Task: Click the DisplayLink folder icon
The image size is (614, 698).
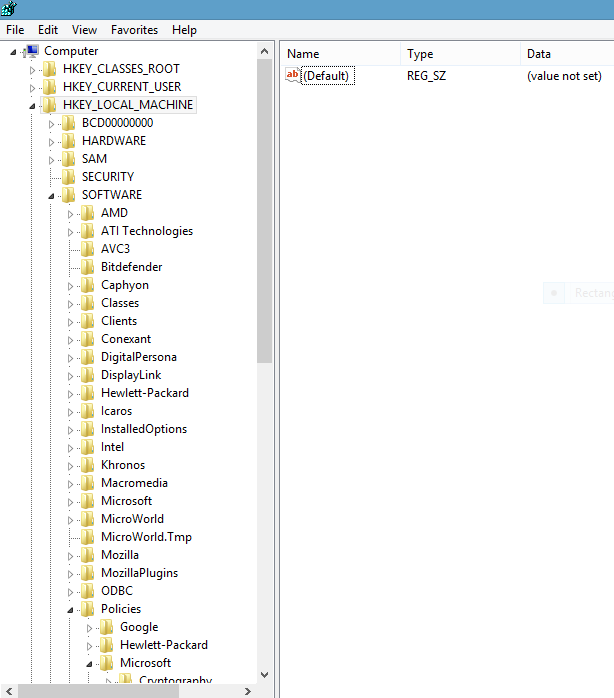Action: [87, 375]
